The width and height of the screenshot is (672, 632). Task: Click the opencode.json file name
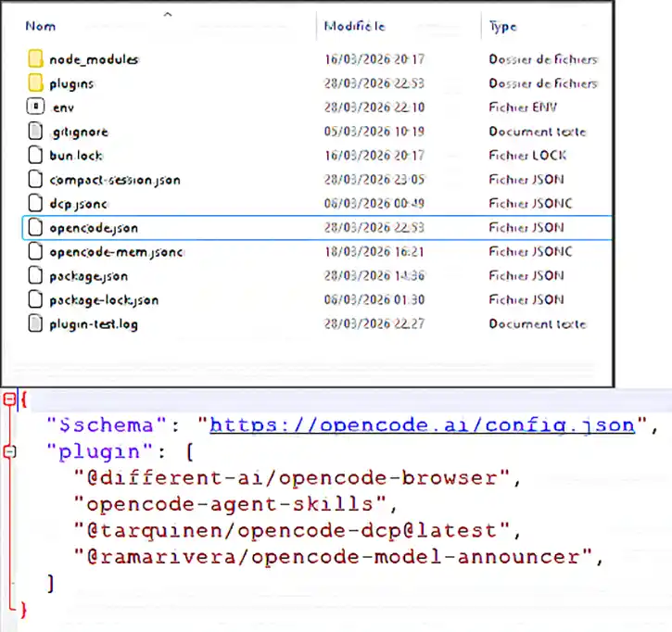click(x=94, y=228)
